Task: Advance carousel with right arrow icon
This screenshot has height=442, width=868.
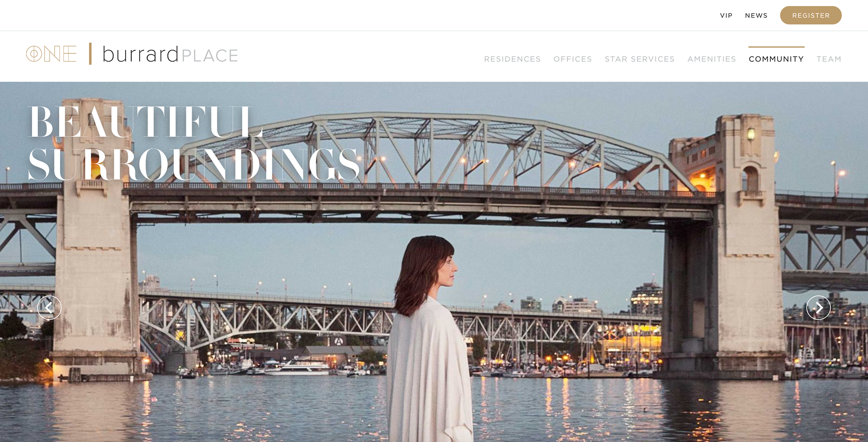Action: click(818, 308)
